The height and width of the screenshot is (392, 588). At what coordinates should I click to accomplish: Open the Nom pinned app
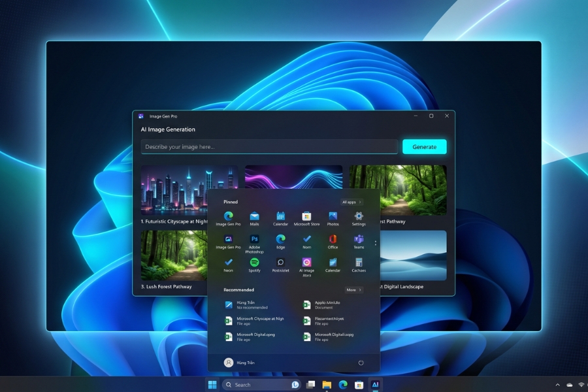click(x=307, y=242)
